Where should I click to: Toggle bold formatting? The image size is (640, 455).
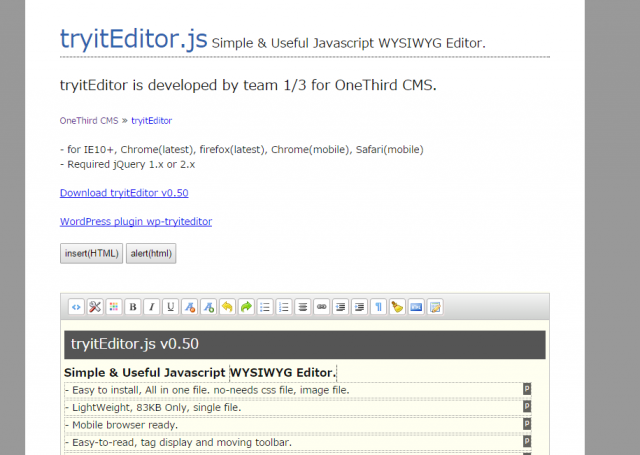(x=133, y=307)
